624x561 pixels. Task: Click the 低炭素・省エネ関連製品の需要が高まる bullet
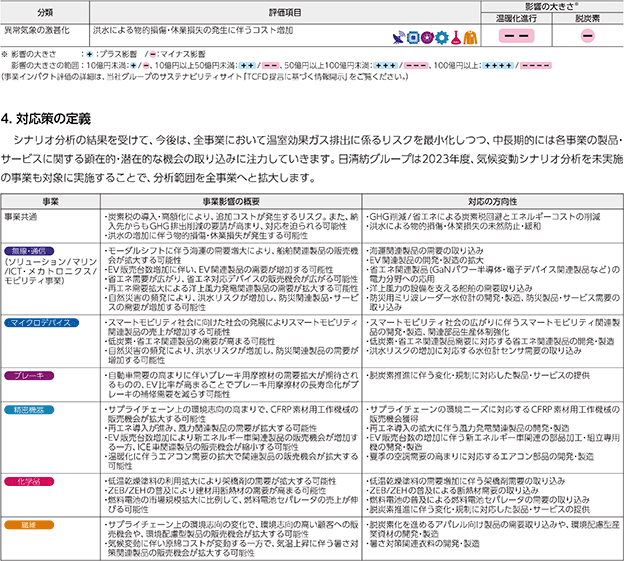click(x=190, y=341)
